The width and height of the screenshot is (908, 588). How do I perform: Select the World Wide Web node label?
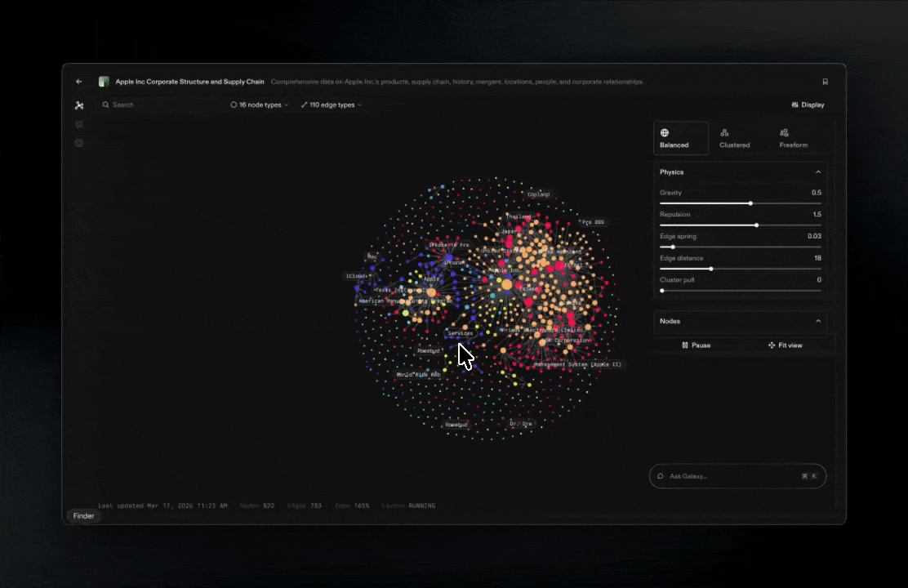pyautogui.click(x=418, y=374)
